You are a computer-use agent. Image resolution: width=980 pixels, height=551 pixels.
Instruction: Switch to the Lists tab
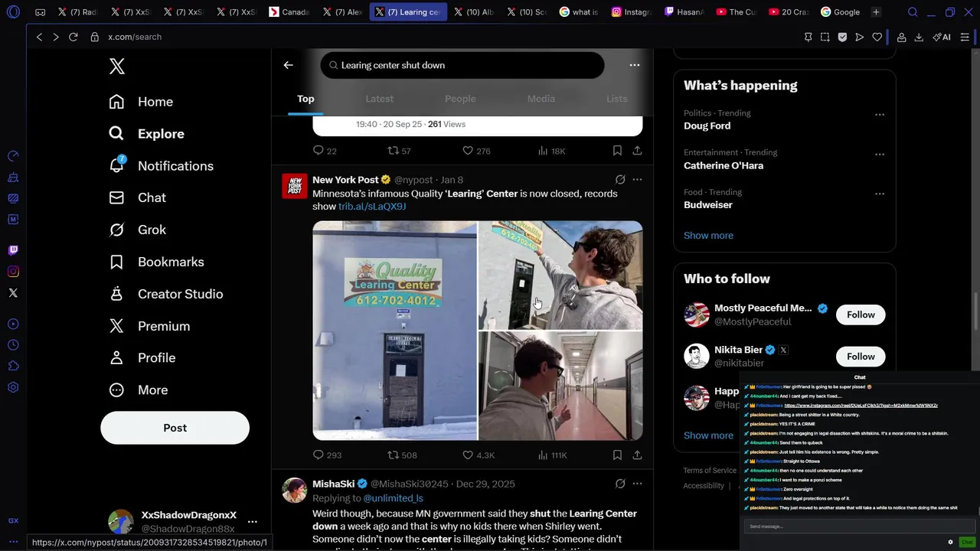[616, 99]
